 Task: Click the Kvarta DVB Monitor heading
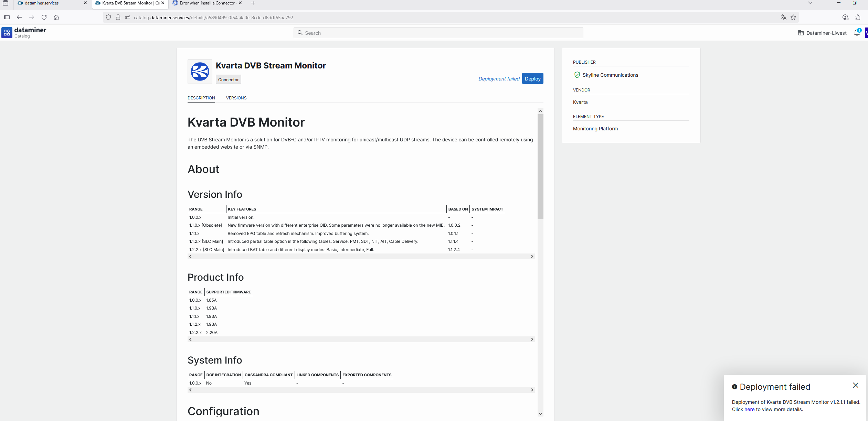tap(246, 122)
